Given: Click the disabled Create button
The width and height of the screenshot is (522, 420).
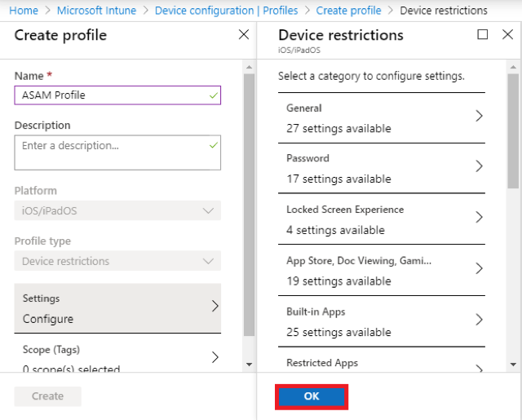Looking at the screenshot, I should point(47,396).
